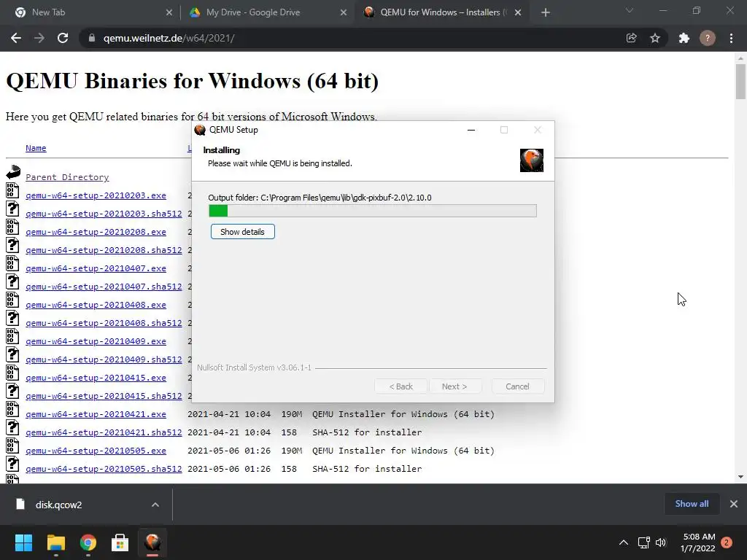Open qemu-w64-setup-20210415.sha512 link

click(x=104, y=396)
